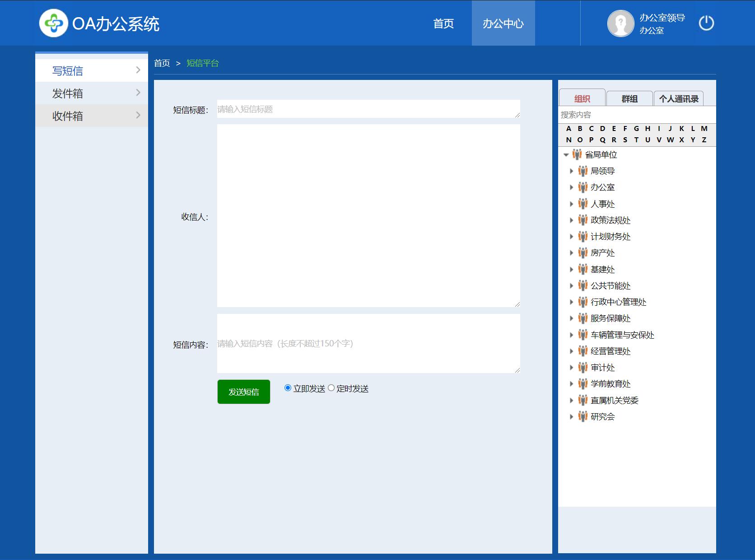Expand the 办公室 tree node
Viewport: 755px width, 560px height.
pyautogui.click(x=571, y=187)
